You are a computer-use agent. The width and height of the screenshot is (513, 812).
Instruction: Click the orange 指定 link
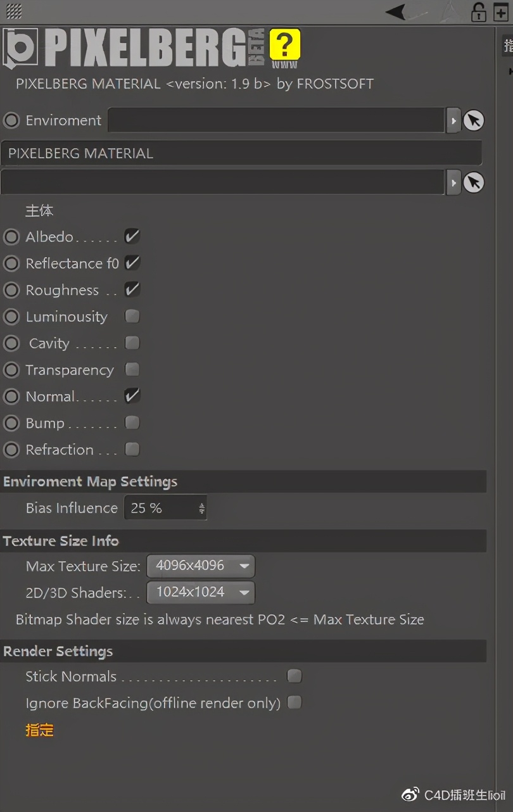[x=39, y=730]
